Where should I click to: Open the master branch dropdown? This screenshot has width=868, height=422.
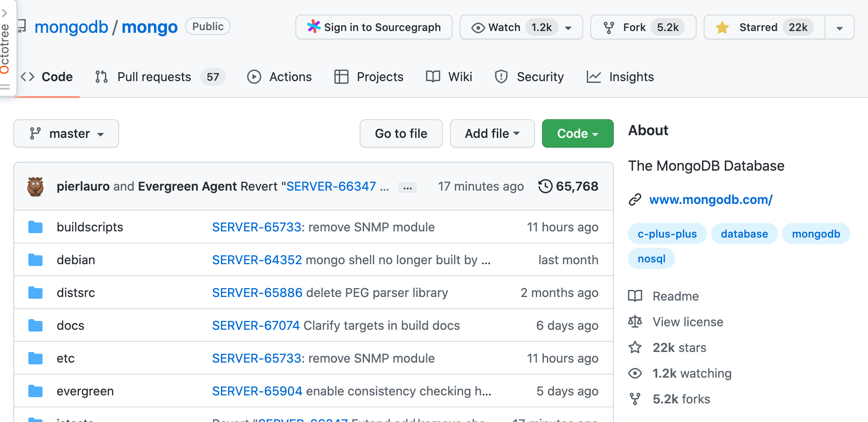[66, 133]
